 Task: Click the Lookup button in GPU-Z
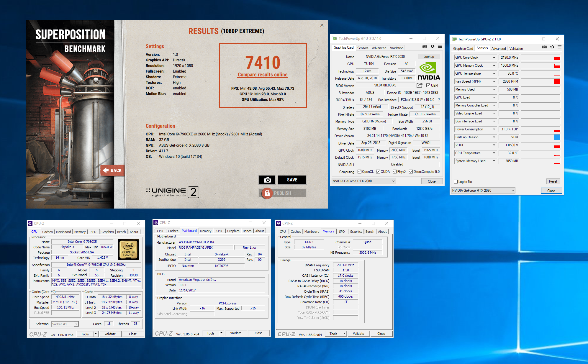tap(429, 57)
